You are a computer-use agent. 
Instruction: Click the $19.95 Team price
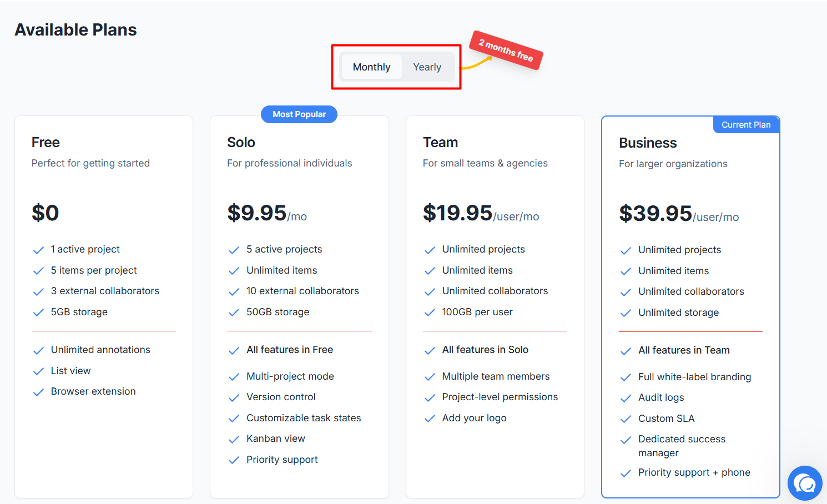click(458, 213)
